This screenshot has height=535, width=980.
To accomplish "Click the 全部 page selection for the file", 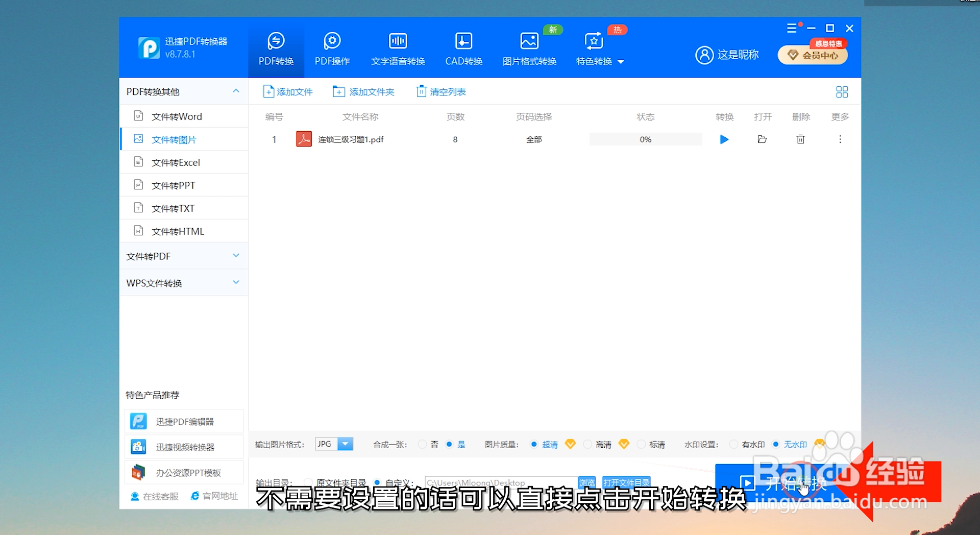I will coord(534,139).
